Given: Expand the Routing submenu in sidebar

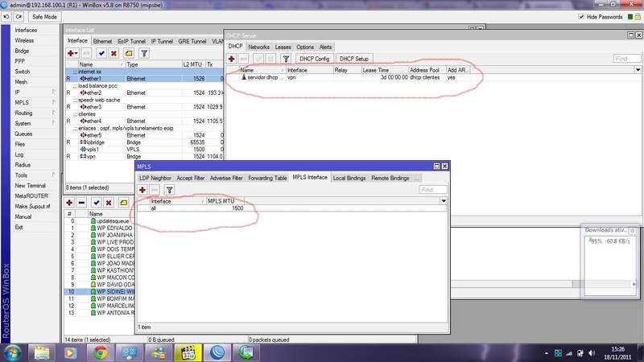Looking at the screenshot, I should coord(53,113).
